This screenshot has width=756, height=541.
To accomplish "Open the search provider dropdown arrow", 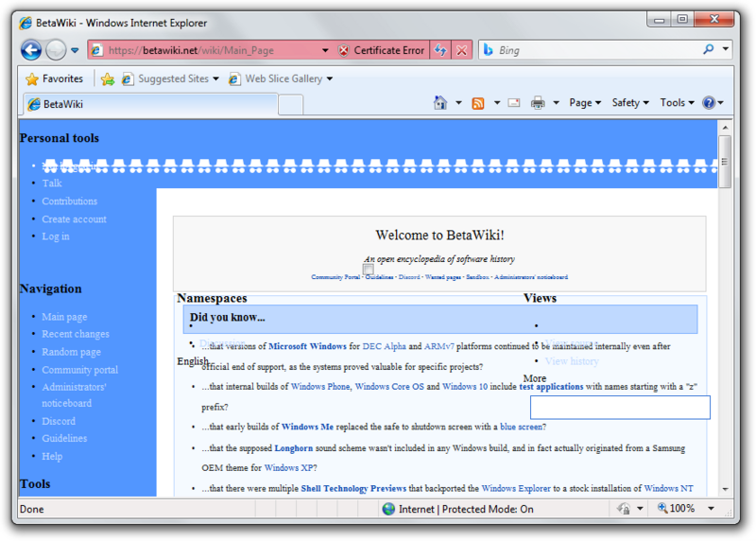I will (x=725, y=49).
